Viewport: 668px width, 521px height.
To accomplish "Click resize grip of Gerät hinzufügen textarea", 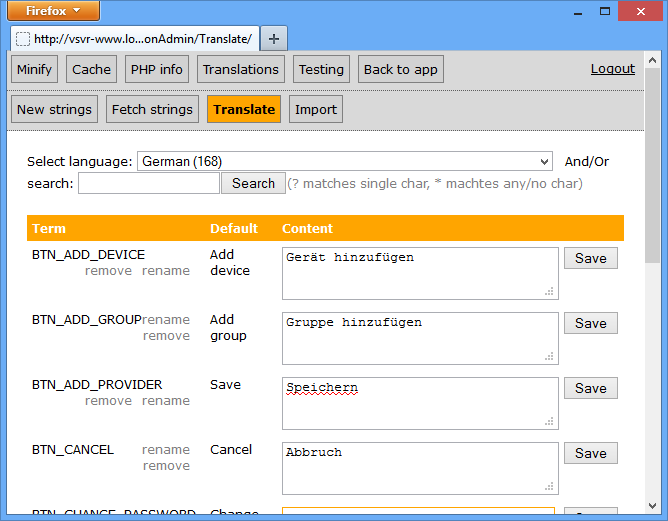I will (x=549, y=291).
